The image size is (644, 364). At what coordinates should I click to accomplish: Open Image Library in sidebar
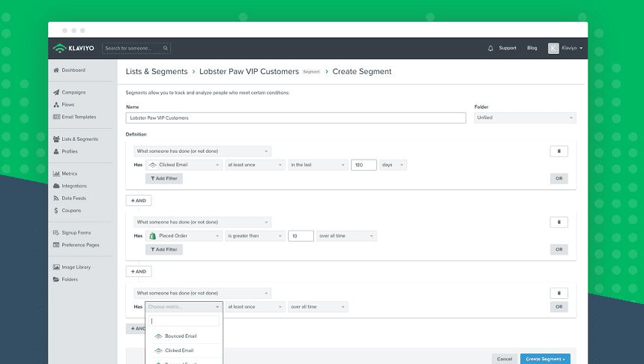pos(76,267)
